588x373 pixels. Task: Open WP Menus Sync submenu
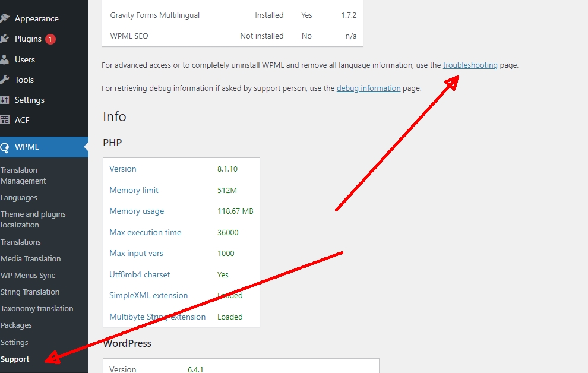click(28, 275)
